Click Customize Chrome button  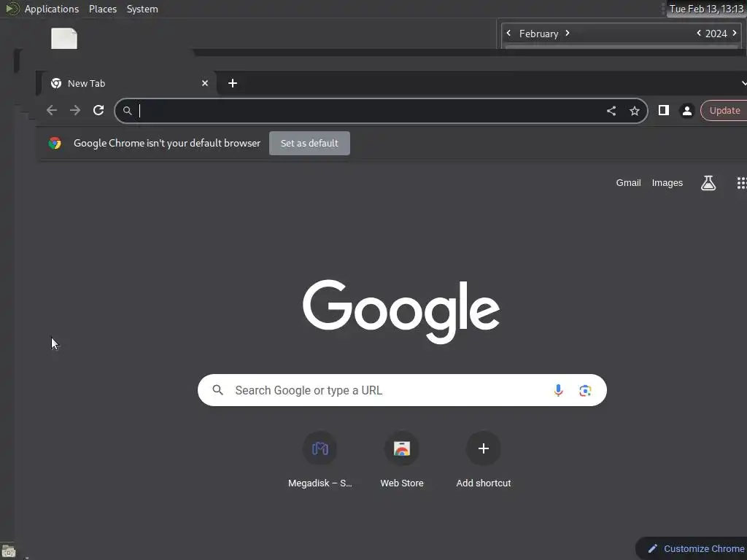tap(693, 548)
